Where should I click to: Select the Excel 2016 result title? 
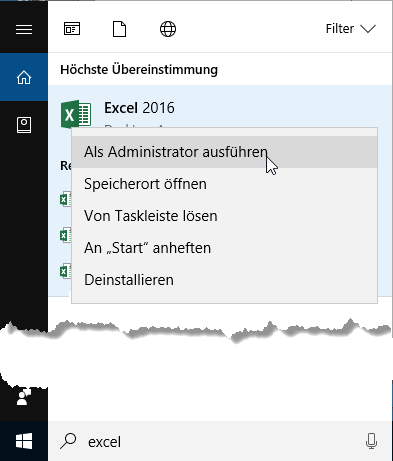[139, 108]
